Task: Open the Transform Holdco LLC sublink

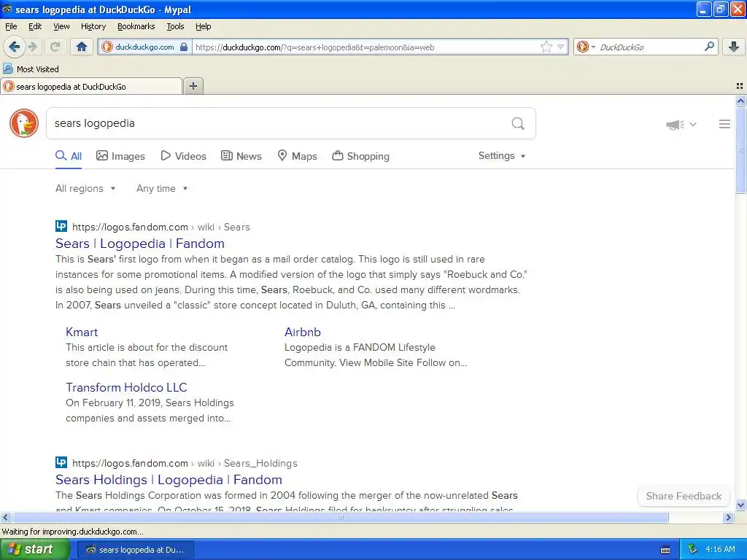Action: coord(126,387)
